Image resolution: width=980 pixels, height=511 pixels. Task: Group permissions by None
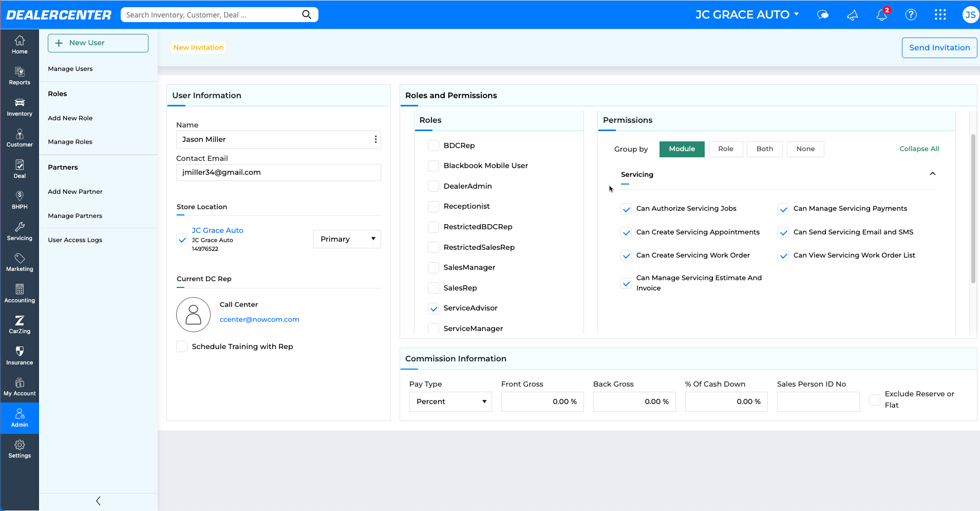(805, 149)
